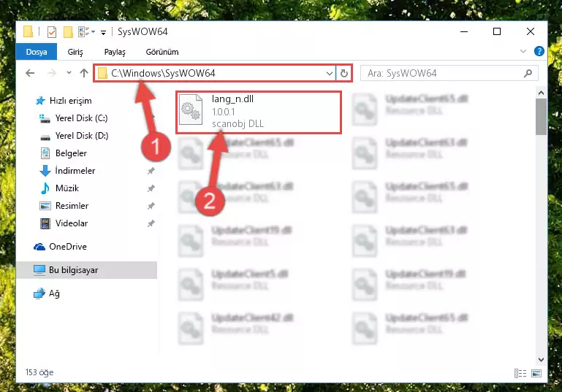Click the pin icon next to İndirmeler
Screen dimensions: 562x392
tap(151, 171)
